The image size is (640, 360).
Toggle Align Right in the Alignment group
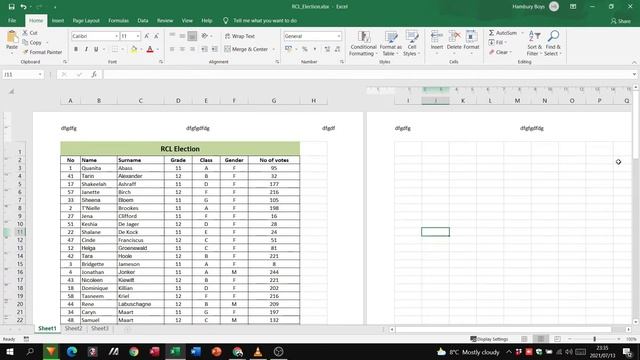[x=192, y=49]
